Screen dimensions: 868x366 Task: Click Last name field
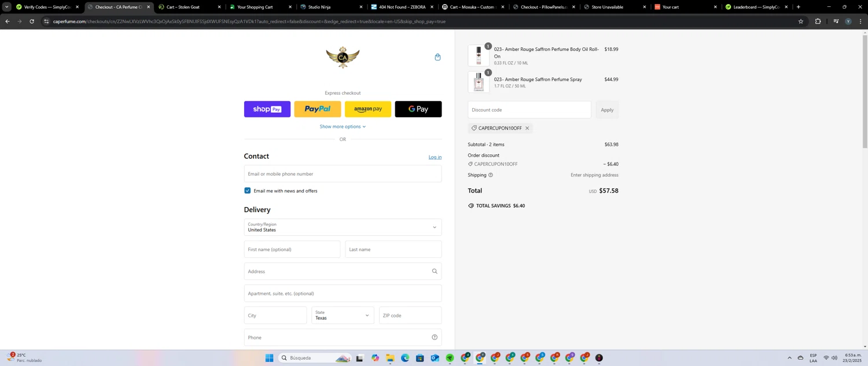393,250
